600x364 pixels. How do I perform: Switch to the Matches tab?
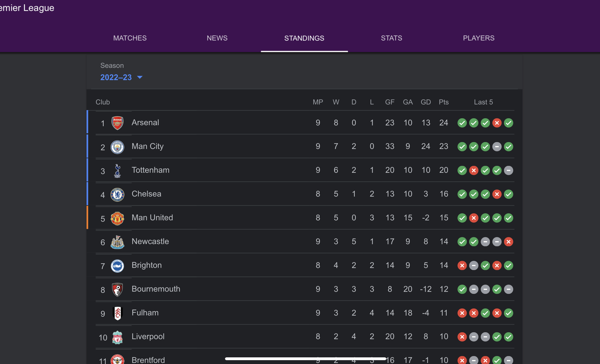(x=130, y=38)
